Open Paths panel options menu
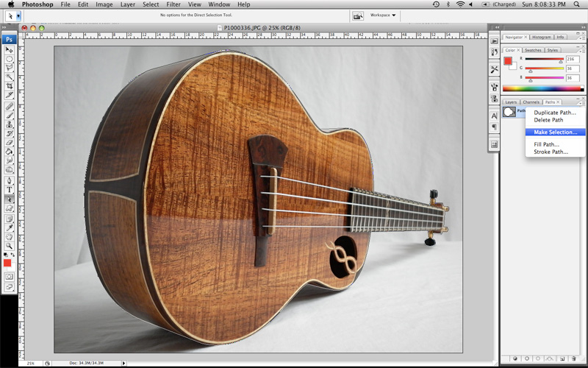Image resolution: width=588 pixels, height=368 pixels. coord(582,103)
